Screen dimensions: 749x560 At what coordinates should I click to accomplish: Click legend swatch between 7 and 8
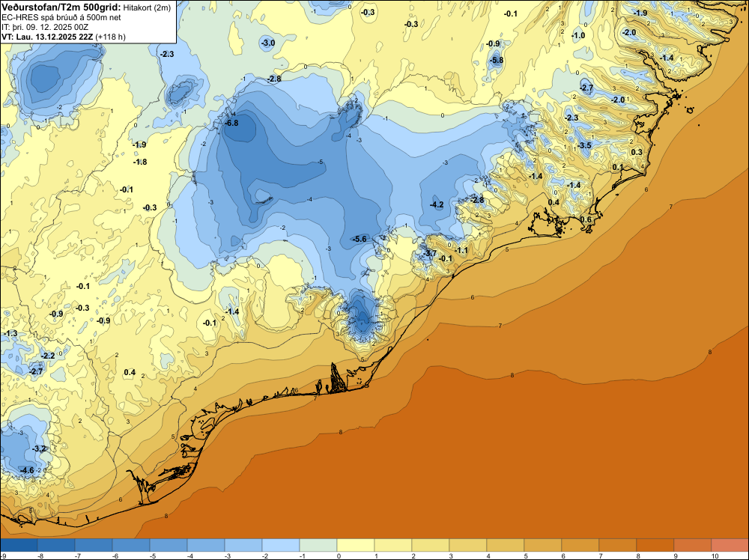(618, 545)
